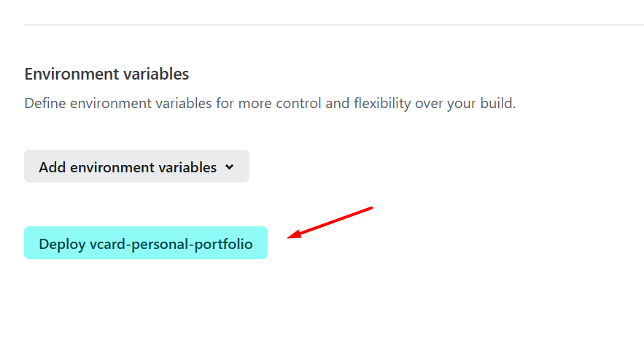Click the 'Add environment variables' label text
Viewport: 644px width, 349px height.
[128, 167]
